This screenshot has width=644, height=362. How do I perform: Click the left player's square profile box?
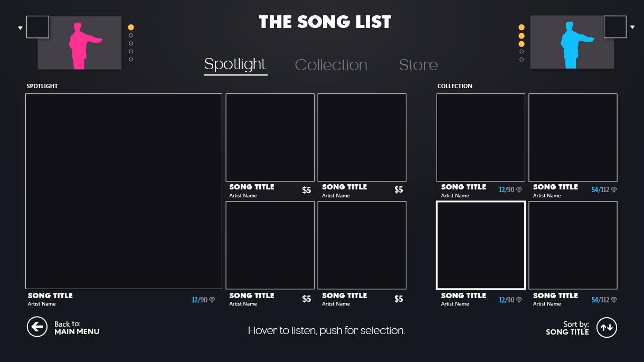point(37,27)
